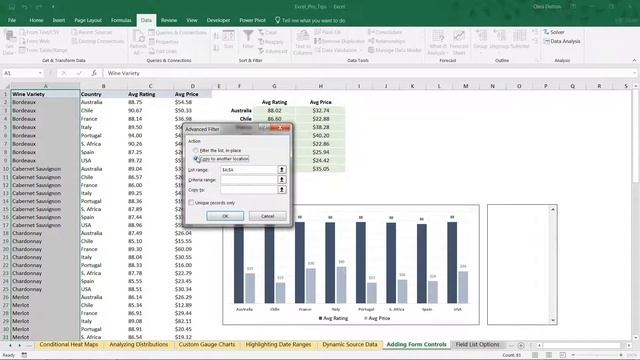
Task: Click the Insert Function fx icon
Action: tap(93, 73)
